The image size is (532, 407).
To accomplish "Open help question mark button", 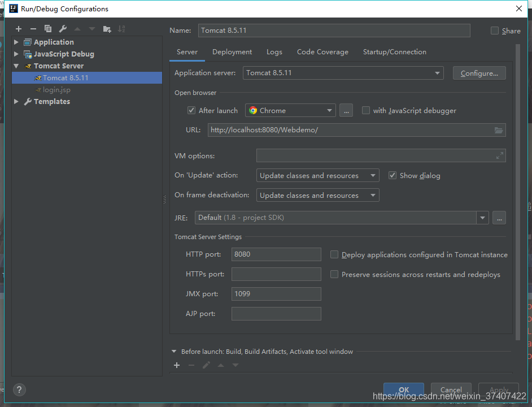I will [x=19, y=389].
